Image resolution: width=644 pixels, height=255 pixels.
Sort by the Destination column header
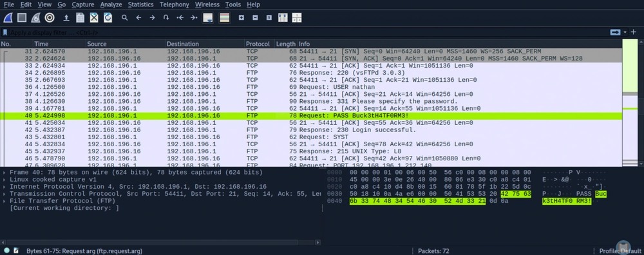(205, 44)
